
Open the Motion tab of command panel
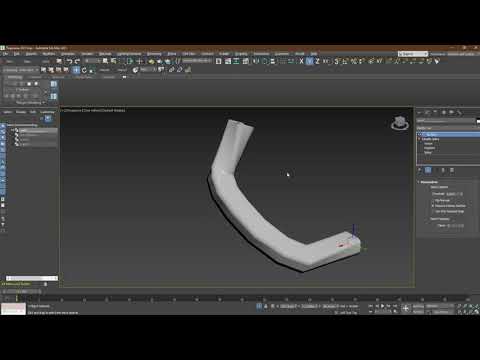click(x=444, y=113)
